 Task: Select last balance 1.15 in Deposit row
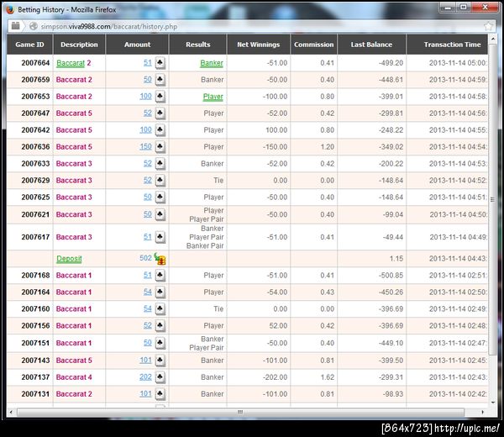(x=396, y=259)
